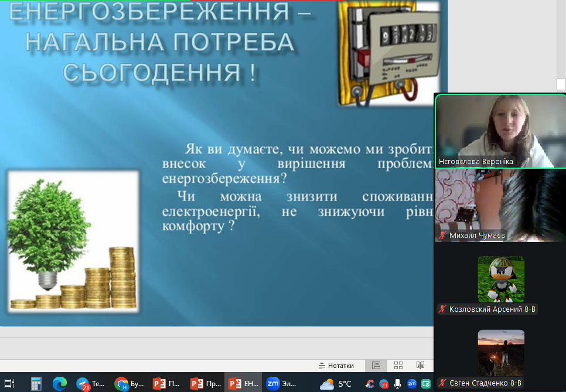Viewport: 566px width, 392px height.
Task: Switch to Slide Sorter view
Action: [398, 365]
